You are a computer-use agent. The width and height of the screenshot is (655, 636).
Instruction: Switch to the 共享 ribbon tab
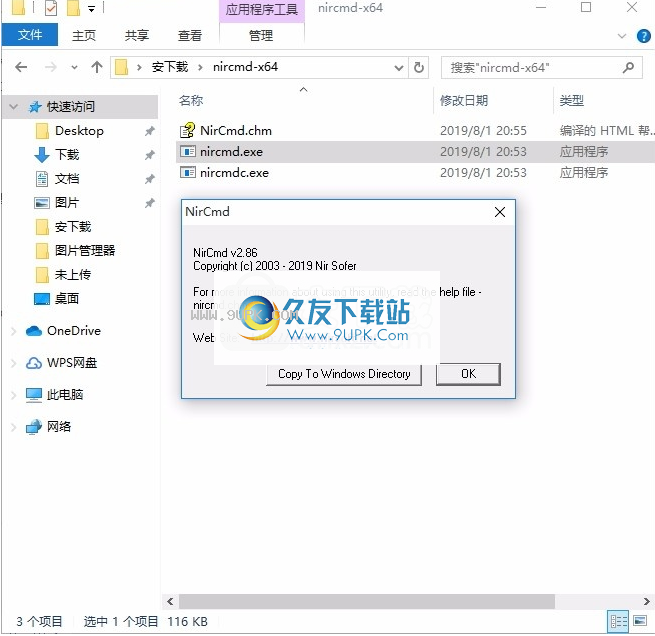[x=137, y=35]
